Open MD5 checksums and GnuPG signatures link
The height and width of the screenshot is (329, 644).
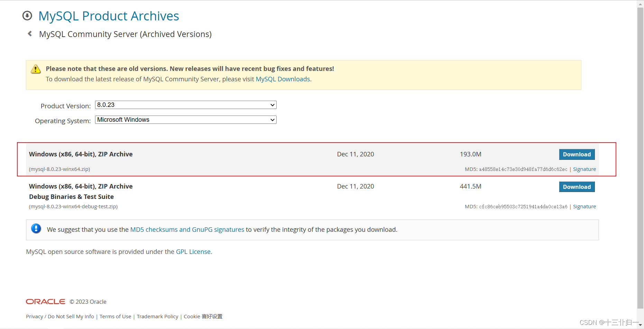187,230
